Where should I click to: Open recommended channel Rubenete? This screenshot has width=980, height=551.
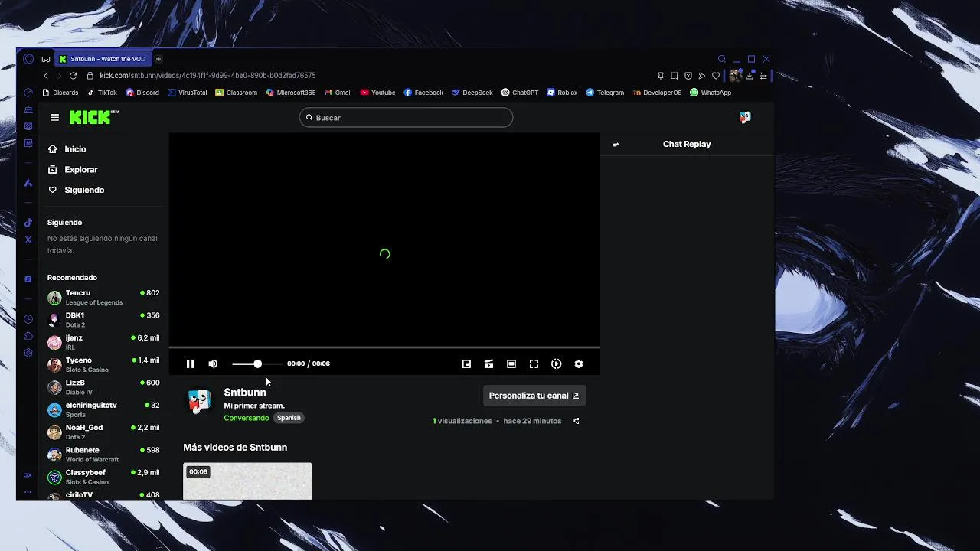pyautogui.click(x=103, y=455)
